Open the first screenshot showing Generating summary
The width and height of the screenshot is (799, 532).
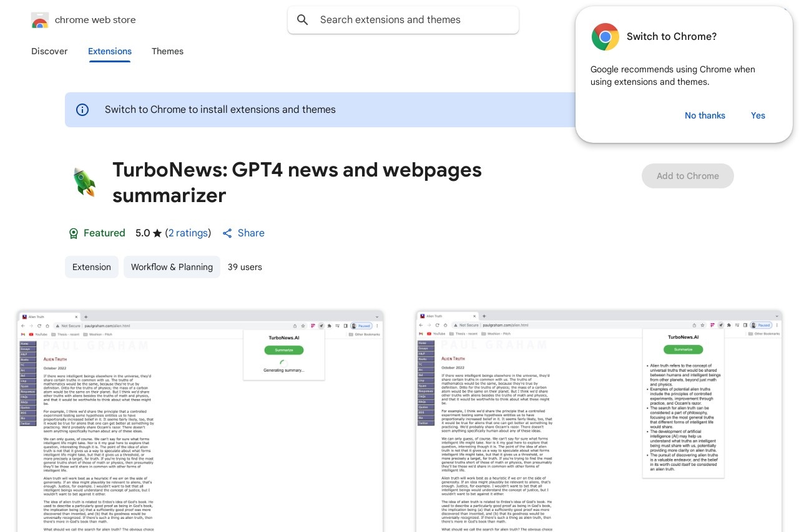[x=200, y=421]
